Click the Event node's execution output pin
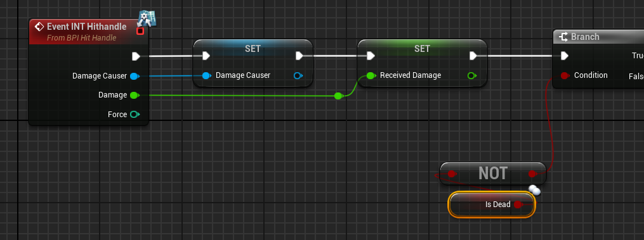This screenshot has height=240, width=644. click(x=136, y=56)
